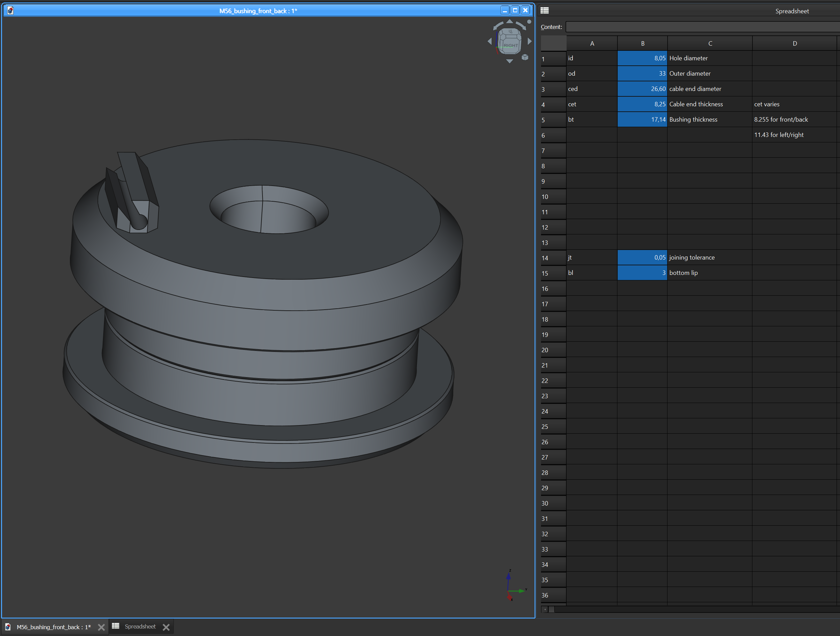The height and width of the screenshot is (636, 840).
Task: Click the 3D view title bar M56_bushing_front_back
Action: pyautogui.click(x=258, y=11)
